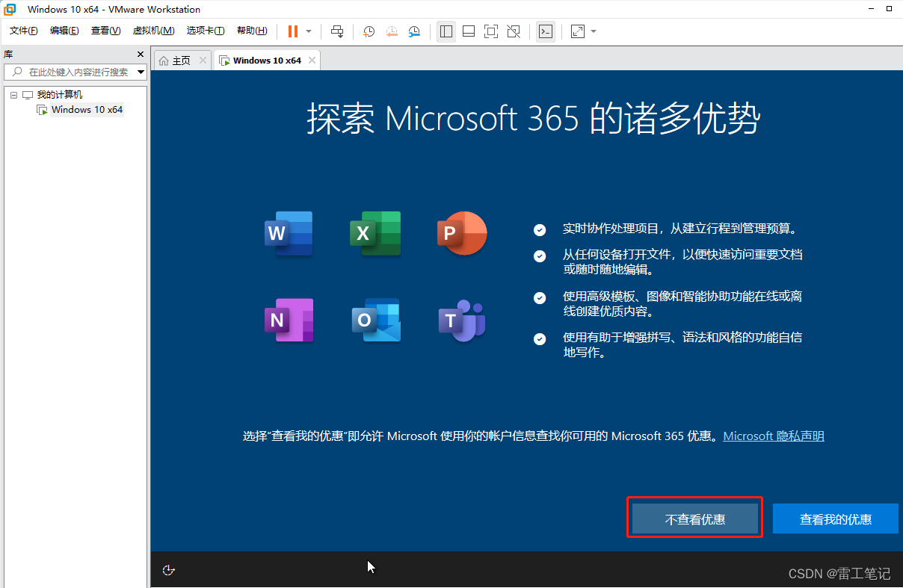Image resolution: width=903 pixels, height=588 pixels.
Task: Click the stretch guest display icon
Action: tap(578, 31)
